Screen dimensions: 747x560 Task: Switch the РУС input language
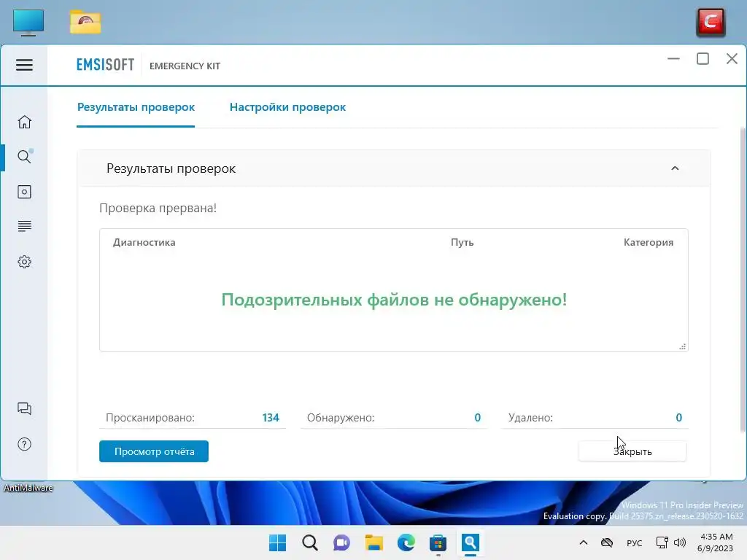tap(634, 542)
